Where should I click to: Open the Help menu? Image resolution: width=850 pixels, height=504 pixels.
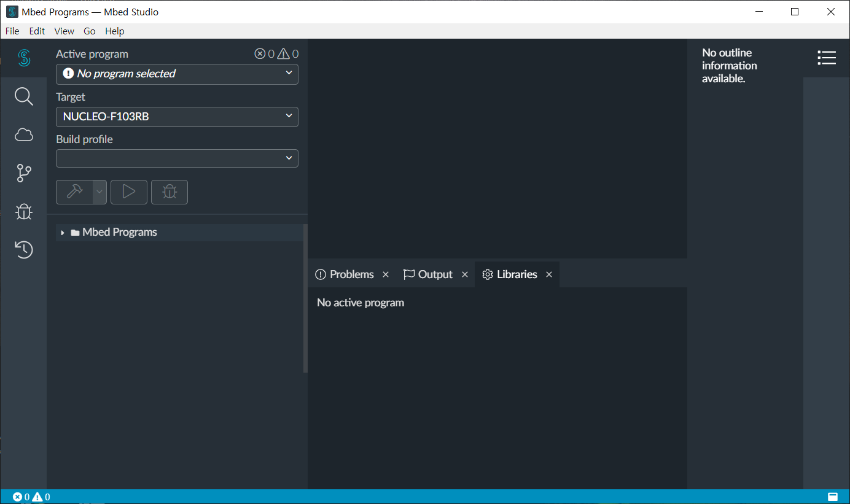pos(115,31)
